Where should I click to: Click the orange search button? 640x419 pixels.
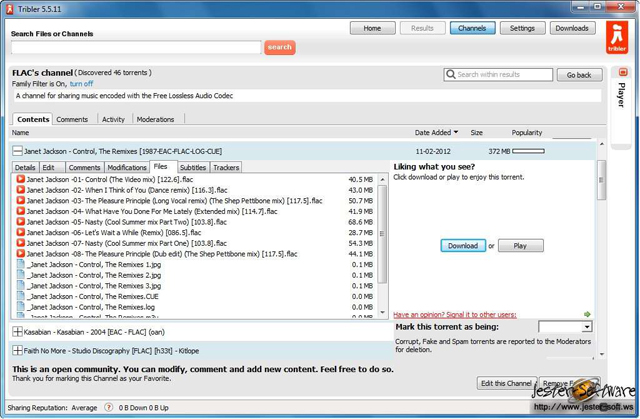click(280, 47)
